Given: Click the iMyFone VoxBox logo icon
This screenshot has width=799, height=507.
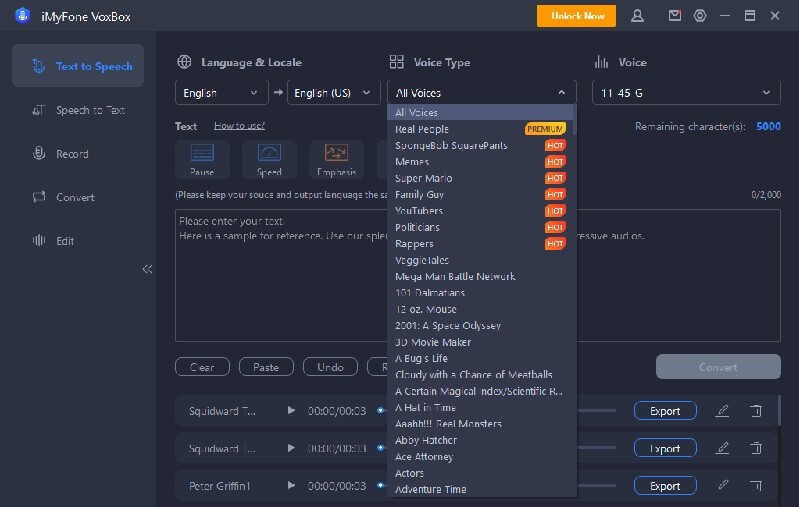Looking at the screenshot, I should 22,16.
